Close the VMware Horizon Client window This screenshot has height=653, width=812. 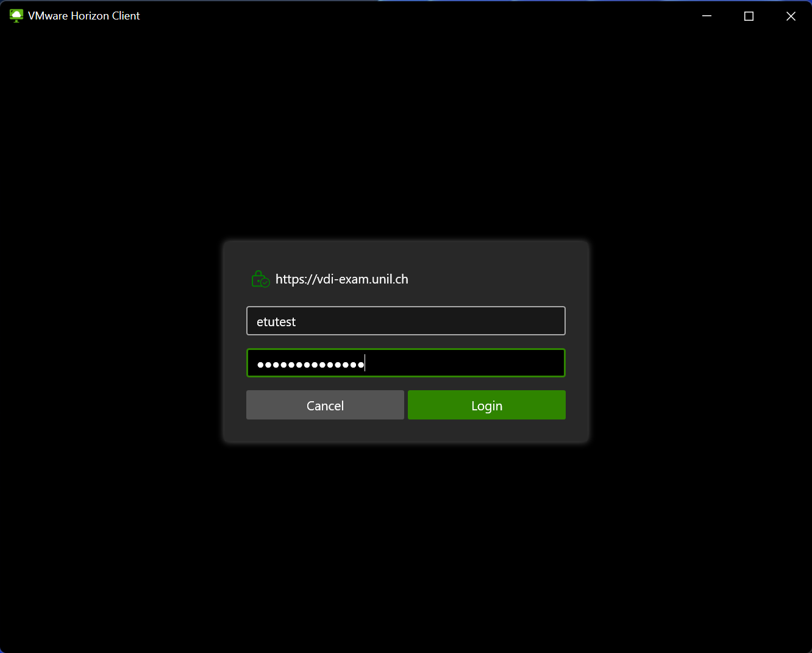coord(791,16)
